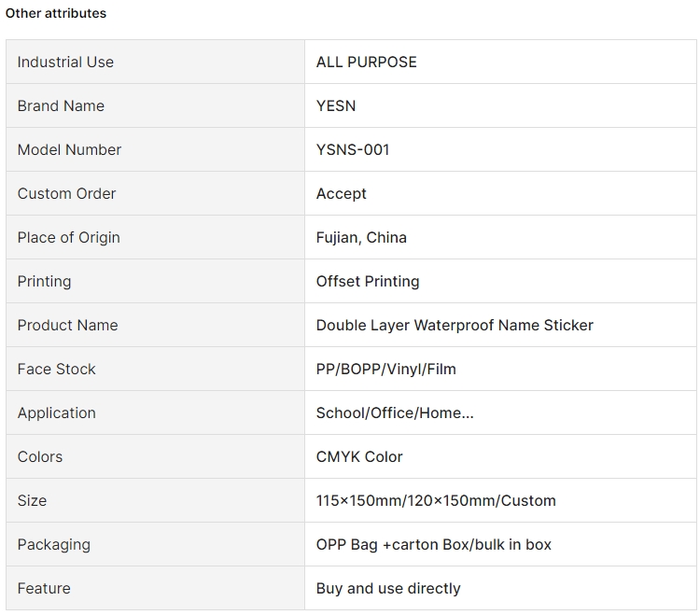
Task: Click the YESN brand value
Action: point(336,105)
